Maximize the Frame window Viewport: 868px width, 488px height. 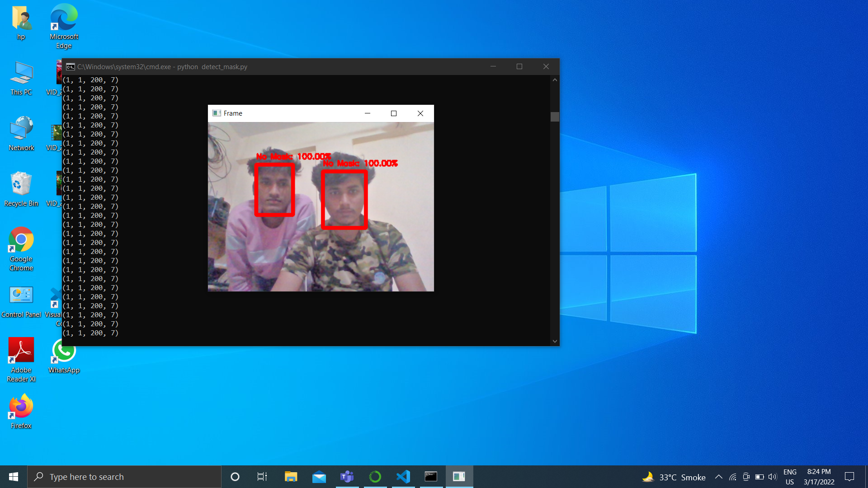394,113
